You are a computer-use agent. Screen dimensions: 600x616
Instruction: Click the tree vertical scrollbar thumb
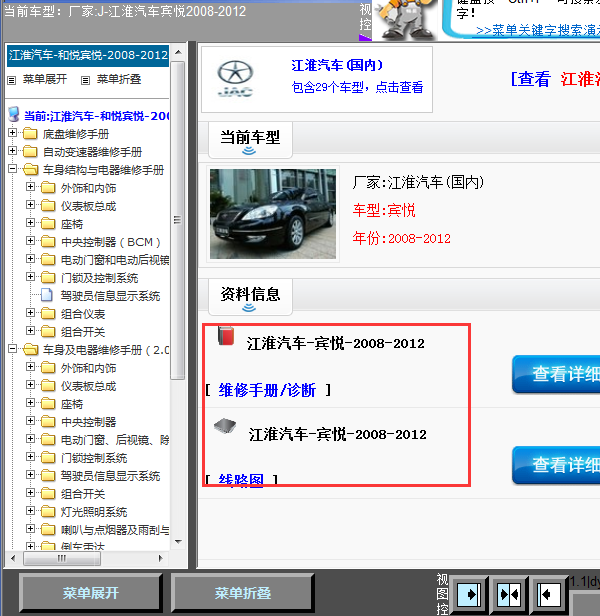pos(178,220)
